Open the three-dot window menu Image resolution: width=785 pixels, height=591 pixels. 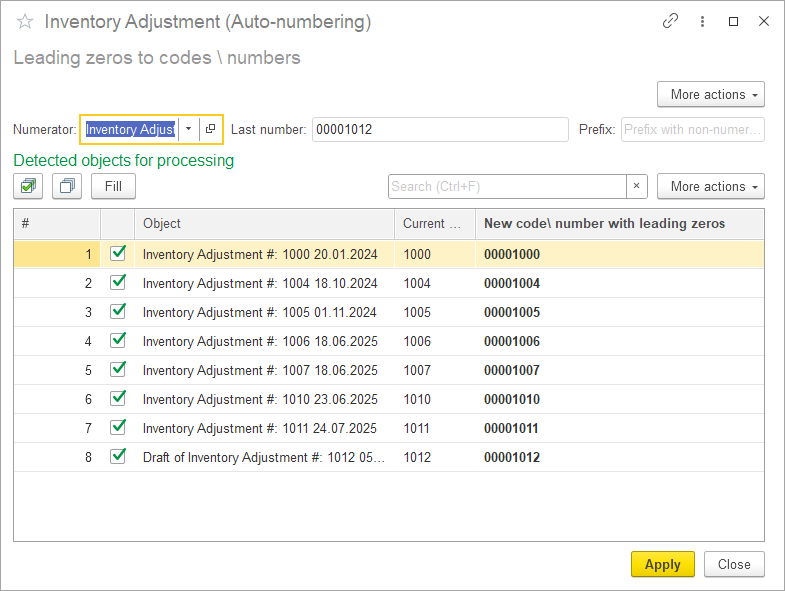tap(702, 21)
